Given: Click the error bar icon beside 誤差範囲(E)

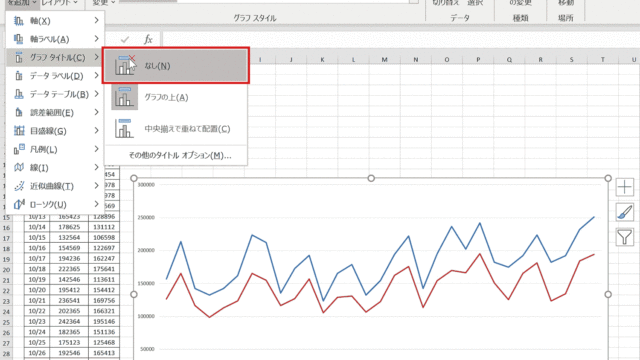Looking at the screenshot, I should pos(19,112).
